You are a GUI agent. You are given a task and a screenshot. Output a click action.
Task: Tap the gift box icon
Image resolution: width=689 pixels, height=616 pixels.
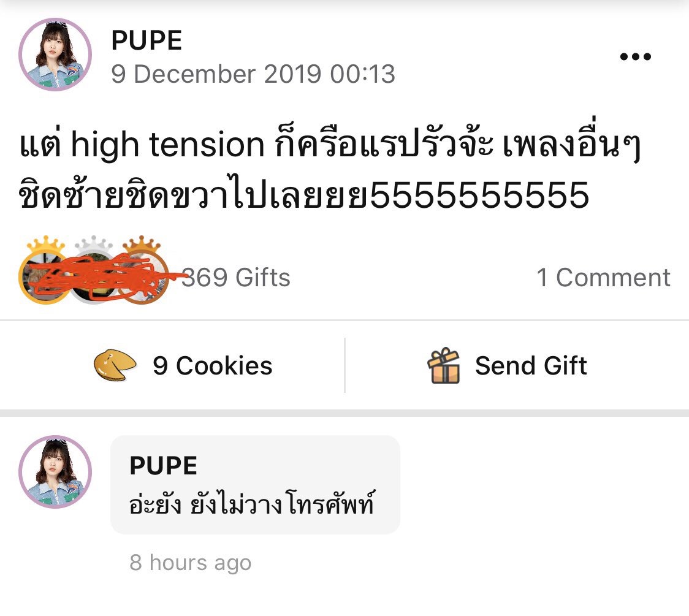[444, 365]
